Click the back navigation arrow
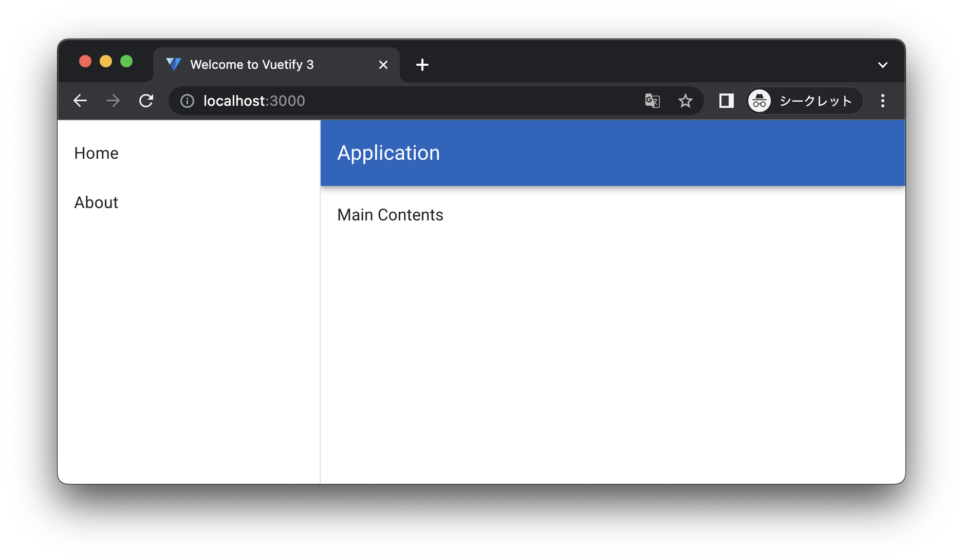 [x=80, y=101]
